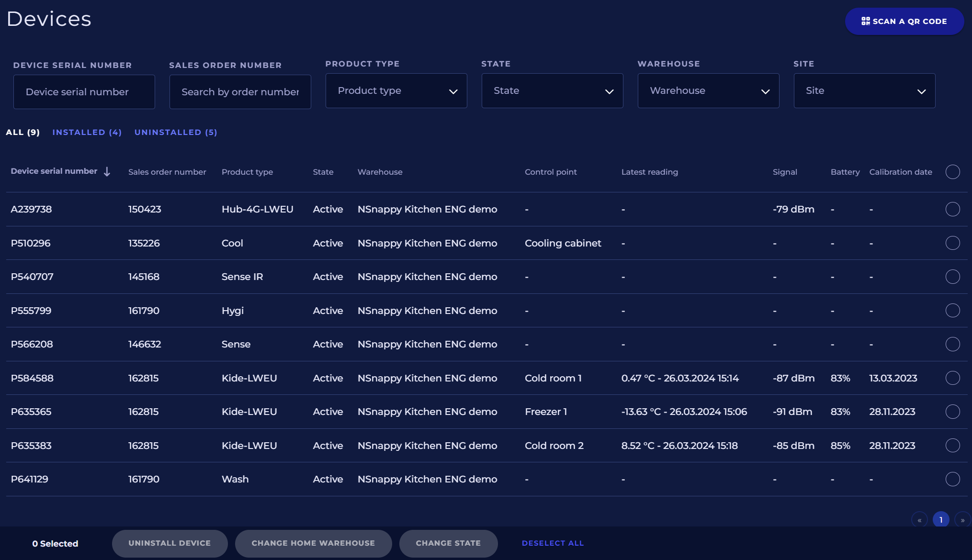Switch to the Uninstalled (5) tab
The image size is (972, 560).
[x=176, y=132]
